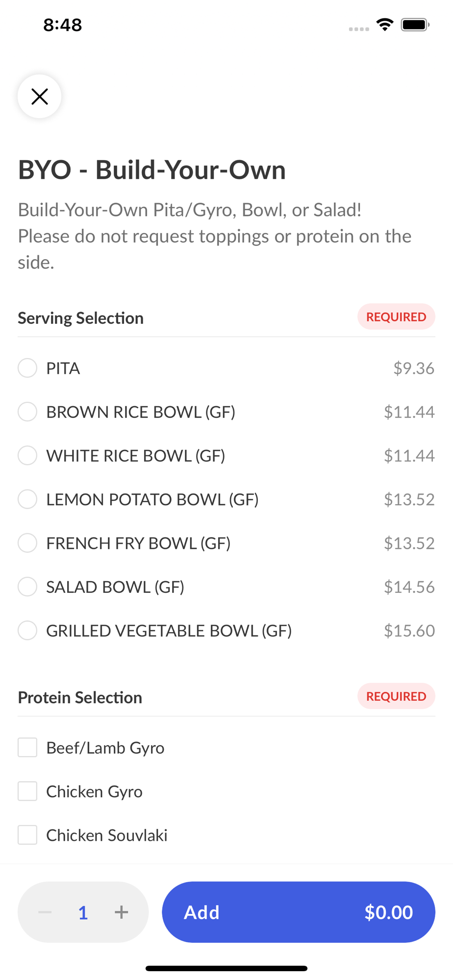This screenshot has width=453, height=980.
Task: Select GRILLED VEGETABLE BOWL (GF)
Action: (27, 631)
